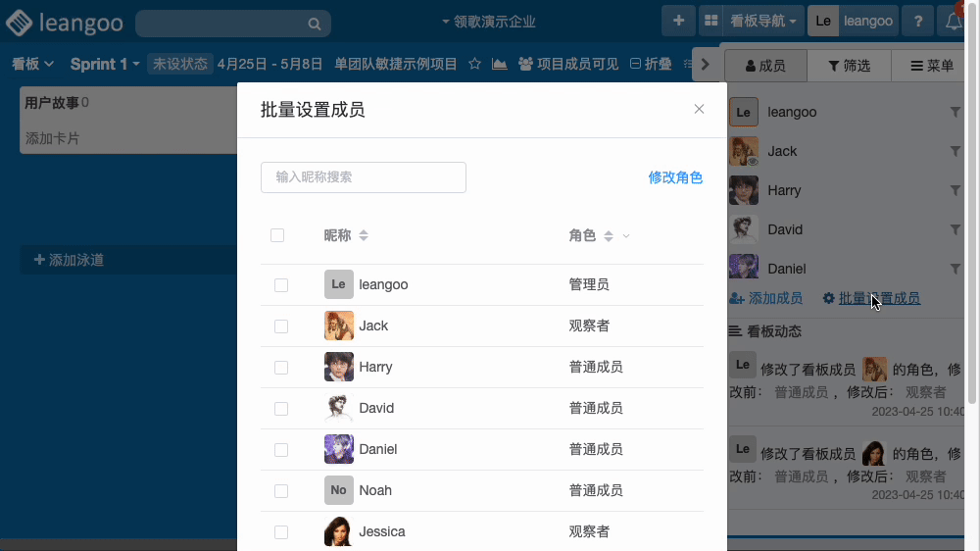Open the 菜单 tab in sidebar

(932, 66)
